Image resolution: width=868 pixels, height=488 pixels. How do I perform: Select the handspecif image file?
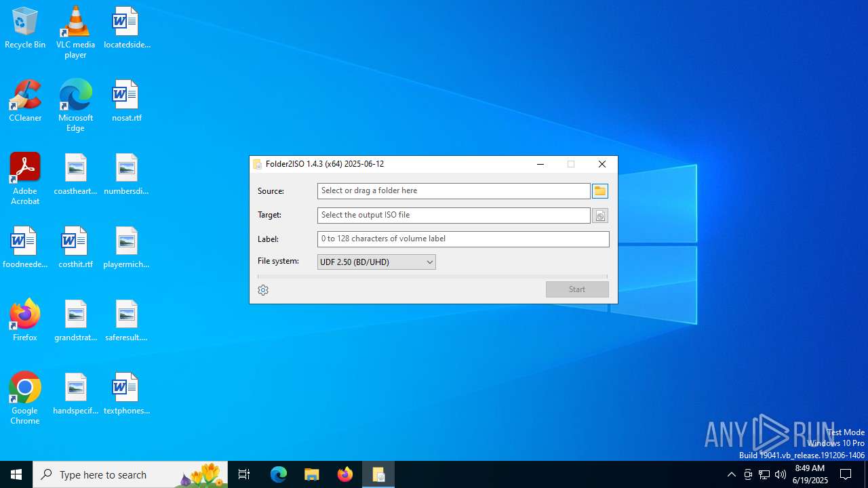tap(75, 394)
